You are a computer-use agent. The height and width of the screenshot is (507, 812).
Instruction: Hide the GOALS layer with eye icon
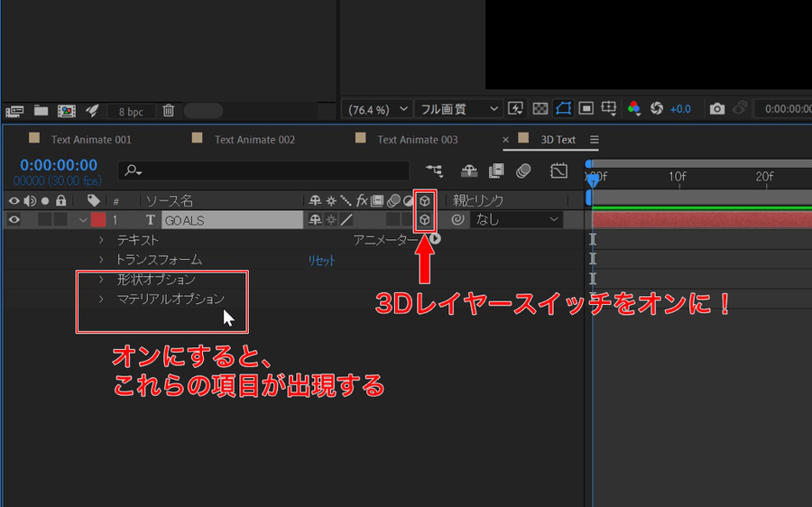(x=14, y=219)
